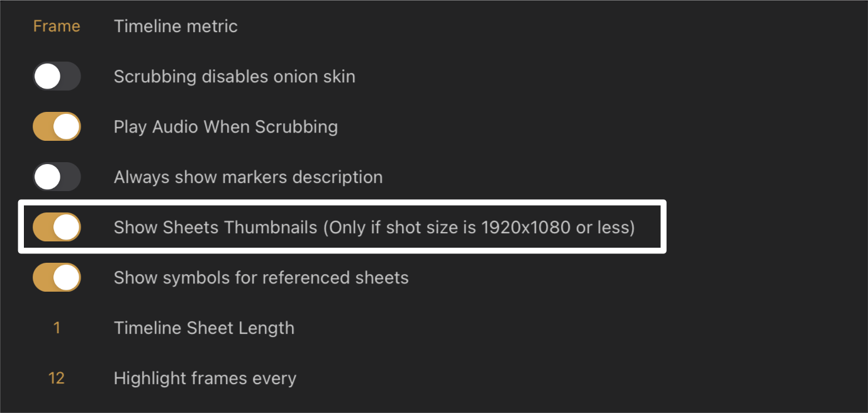Select the Show Sheets Thumbnails option text
Screen dimensions: 868x413
[374, 228]
